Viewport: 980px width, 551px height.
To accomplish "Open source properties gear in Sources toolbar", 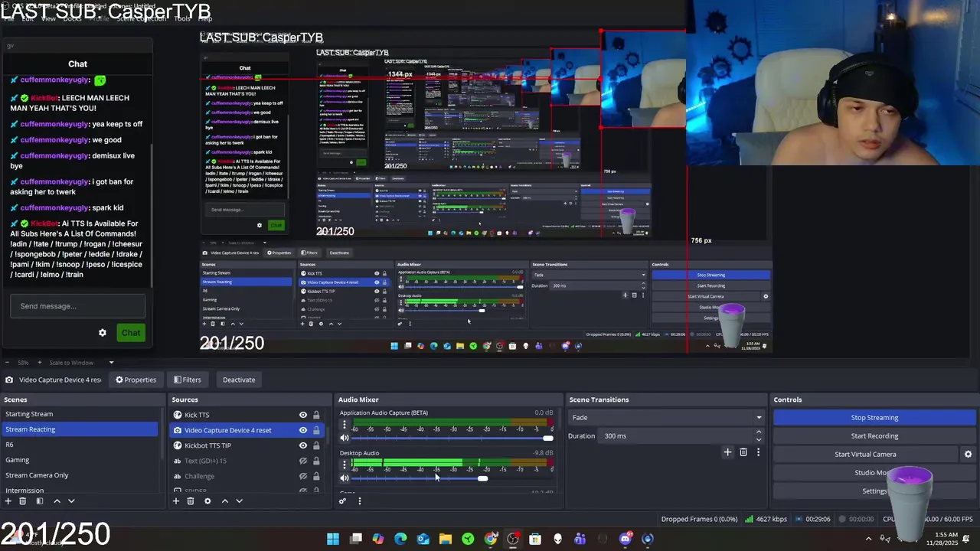I will (207, 501).
